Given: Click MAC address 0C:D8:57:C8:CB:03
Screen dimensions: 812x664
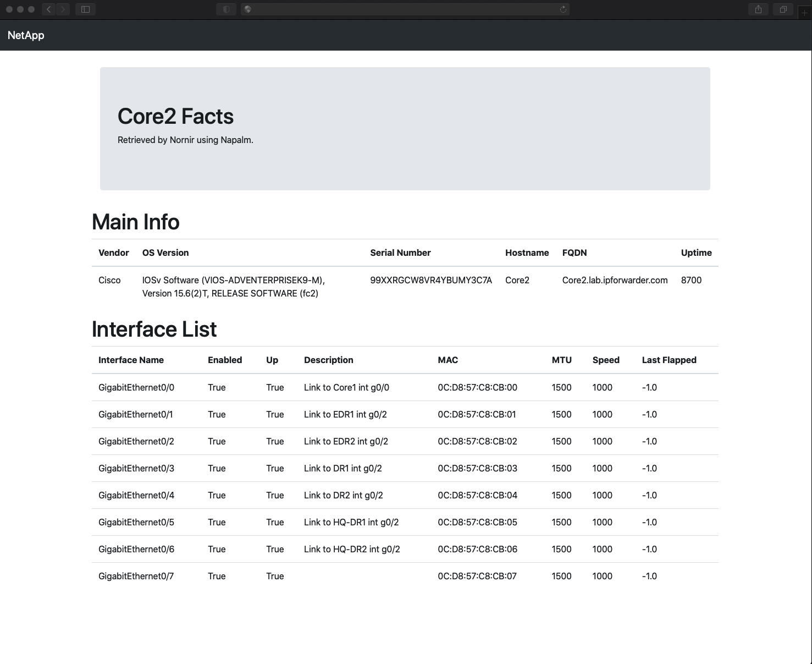Looking at the screenshot, I should pos(477,468).
